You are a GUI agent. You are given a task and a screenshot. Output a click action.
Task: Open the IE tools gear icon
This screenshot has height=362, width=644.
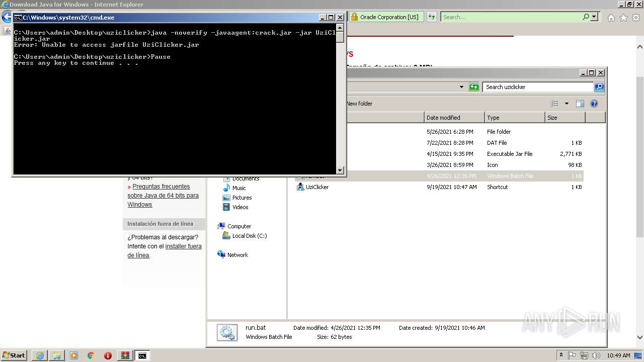(636, 18)
